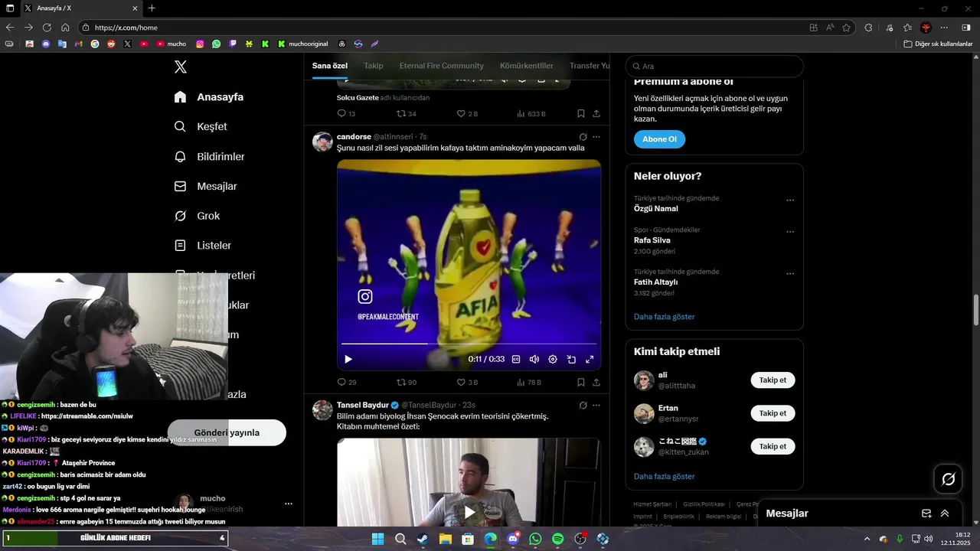Enter fullscreen on the AFIA video
The height and width of the screenshot is (551, 980).
[590, 359]
